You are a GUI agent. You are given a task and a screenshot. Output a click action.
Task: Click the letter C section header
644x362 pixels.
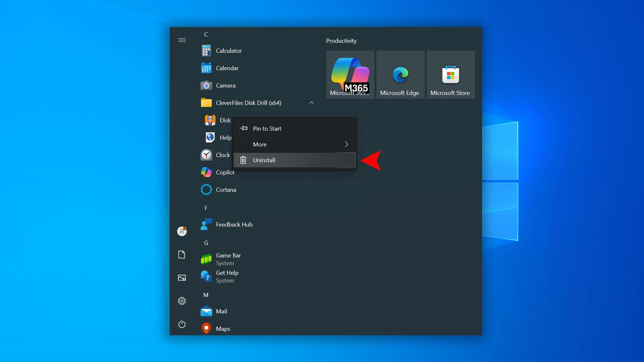tap(206, 34)
